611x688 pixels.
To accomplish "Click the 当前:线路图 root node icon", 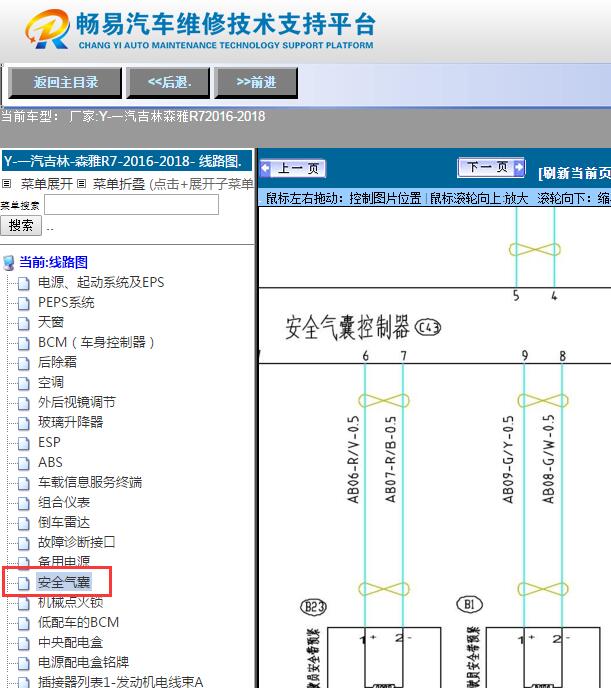I will click(8, 262).
